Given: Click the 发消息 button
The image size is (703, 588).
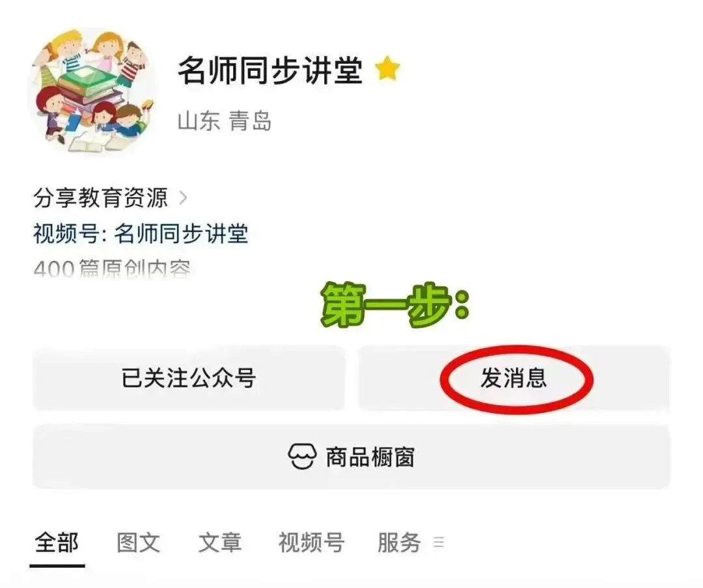Looking at the screenshot, I should click(514, 378).
